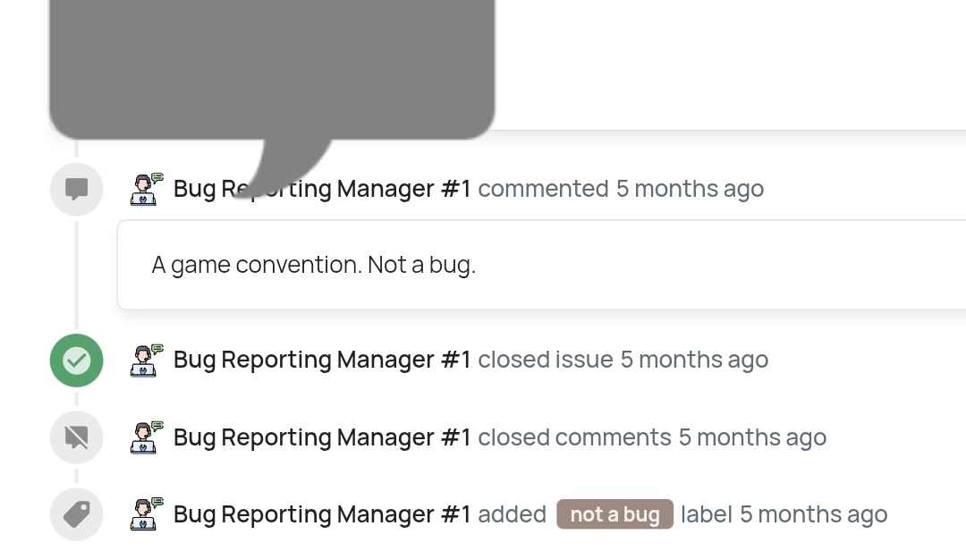Click '5 months ago' beside closed comments event
This screenshot has width=966, height=560.
click(x=752, y=437)
